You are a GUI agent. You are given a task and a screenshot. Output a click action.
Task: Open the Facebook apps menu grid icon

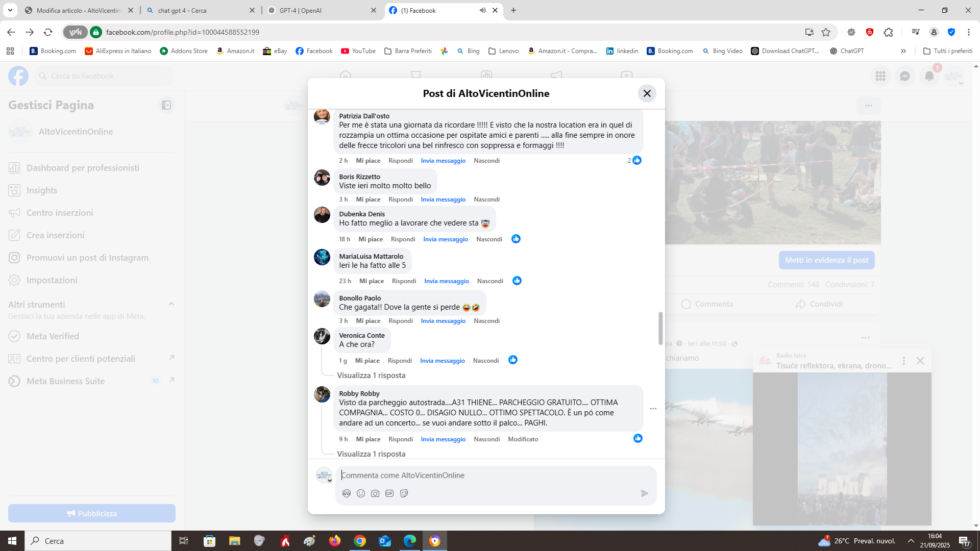pyautogui.click(x=880, y=76)
